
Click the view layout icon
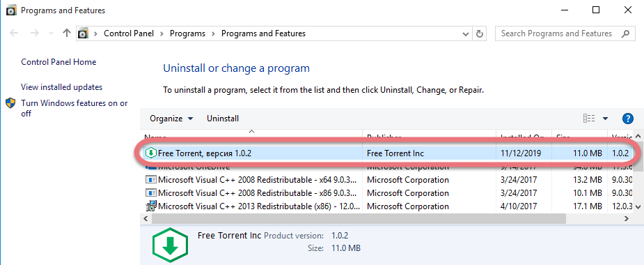pos(589,119)
